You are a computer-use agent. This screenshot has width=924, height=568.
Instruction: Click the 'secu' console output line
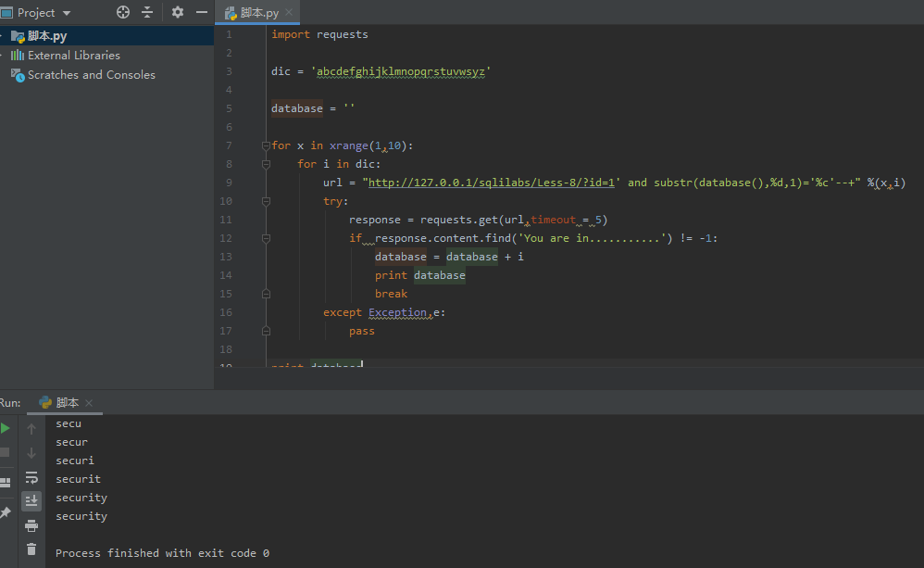[x=69, y=423]
